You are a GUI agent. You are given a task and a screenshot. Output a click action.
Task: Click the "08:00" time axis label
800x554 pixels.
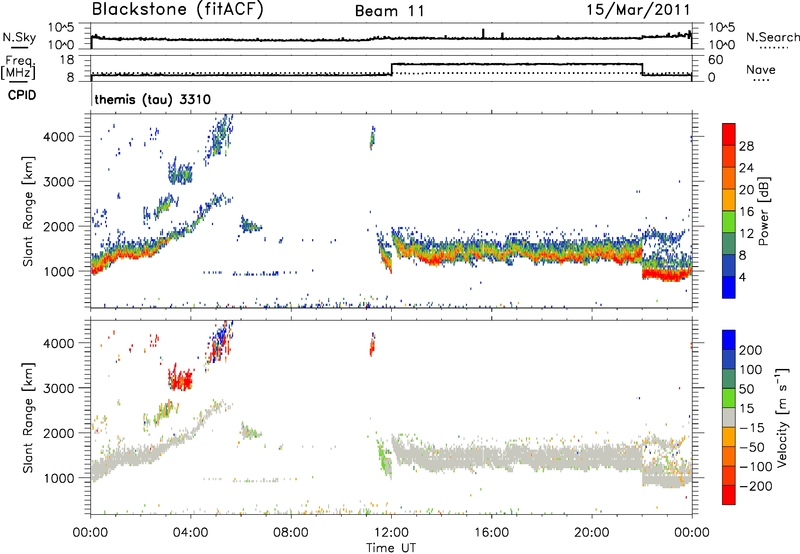[x=291, y=533]
